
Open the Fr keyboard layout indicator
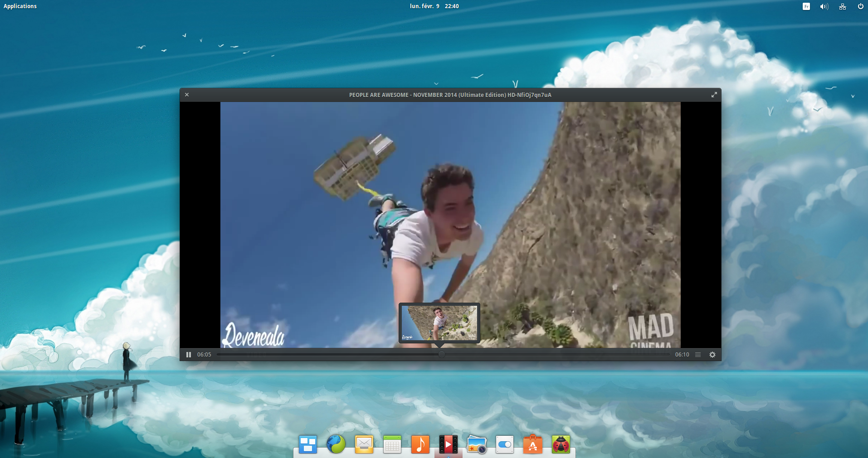(806, 6)
